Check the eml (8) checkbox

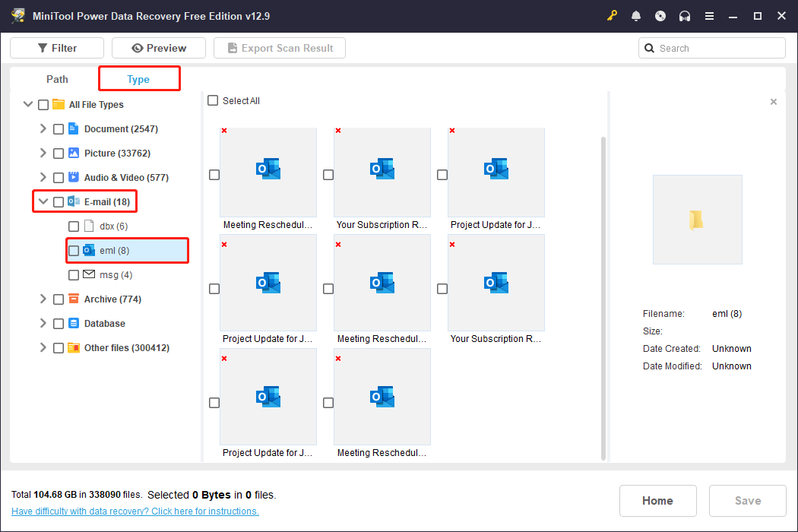[74, 251]
